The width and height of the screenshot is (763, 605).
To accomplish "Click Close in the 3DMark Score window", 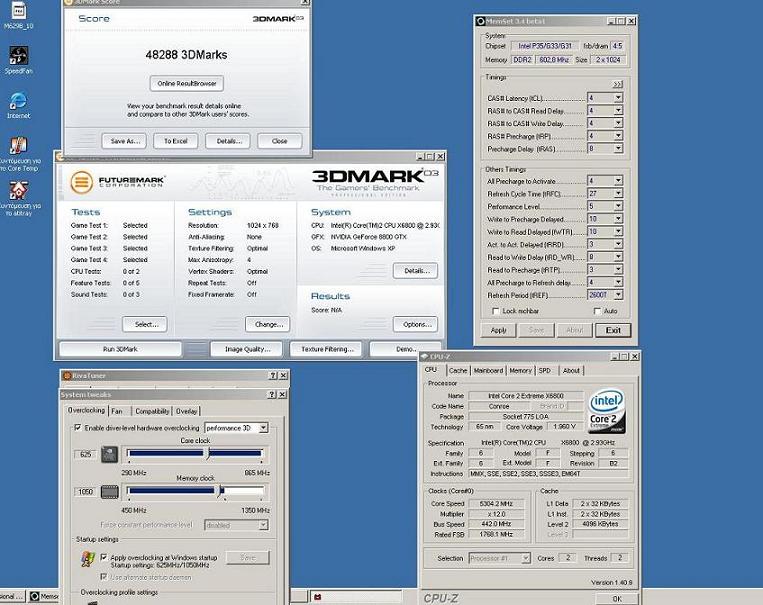I will point(279,141).
